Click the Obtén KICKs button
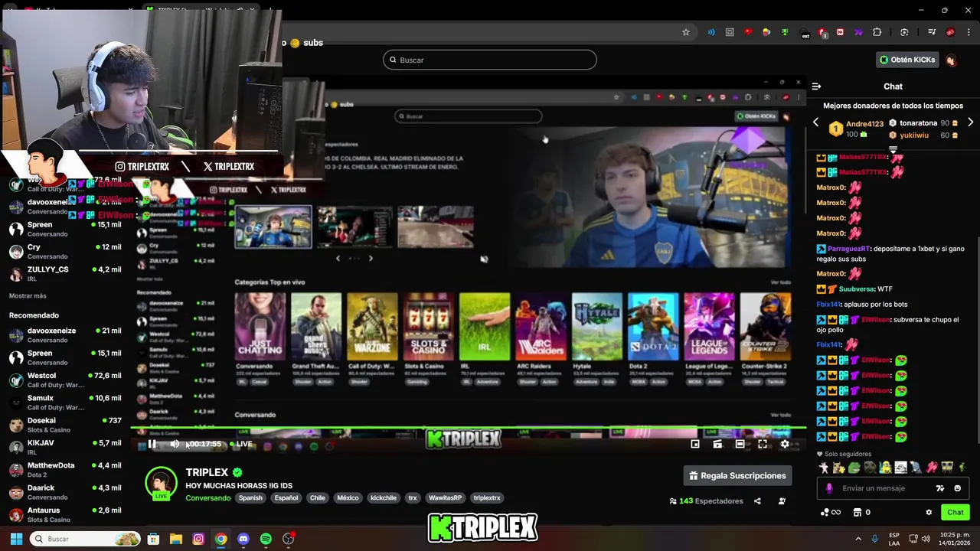This screenshot has width=980, height=551. click(907, 60)
